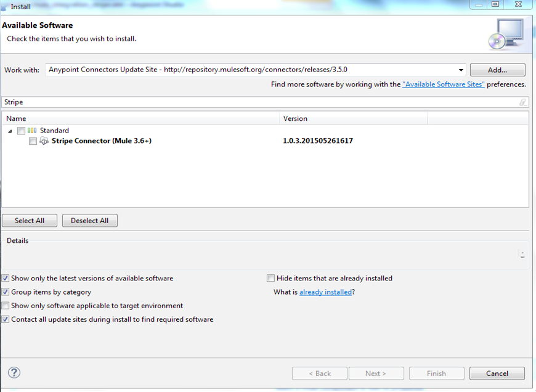Screen dimensions: 536x392
Task: Enable Show only software applicable to target environment
Action: 6,306
